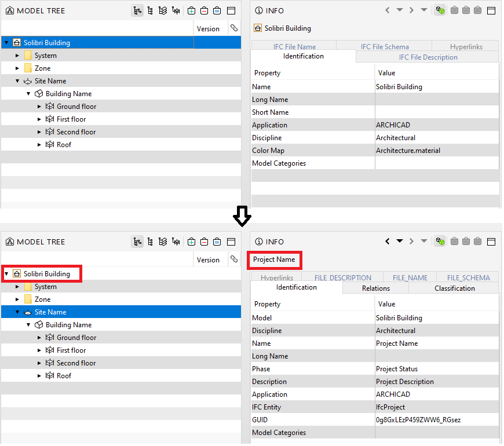Click green plus basket icon in lower Model Tree

(192, 242)
